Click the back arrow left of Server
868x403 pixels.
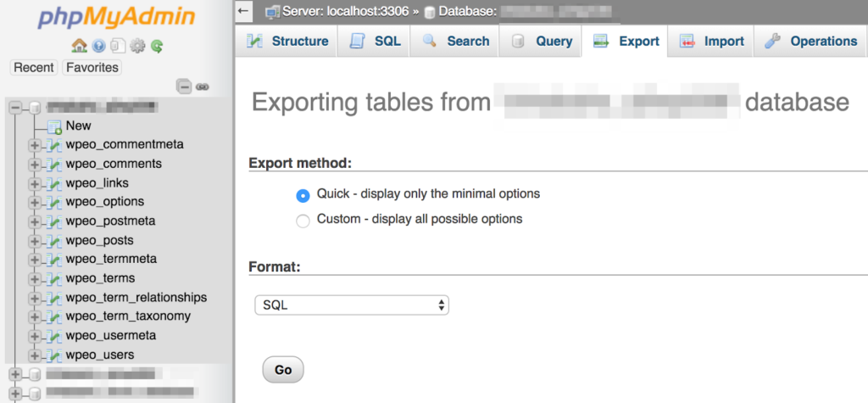click(243, 10)
